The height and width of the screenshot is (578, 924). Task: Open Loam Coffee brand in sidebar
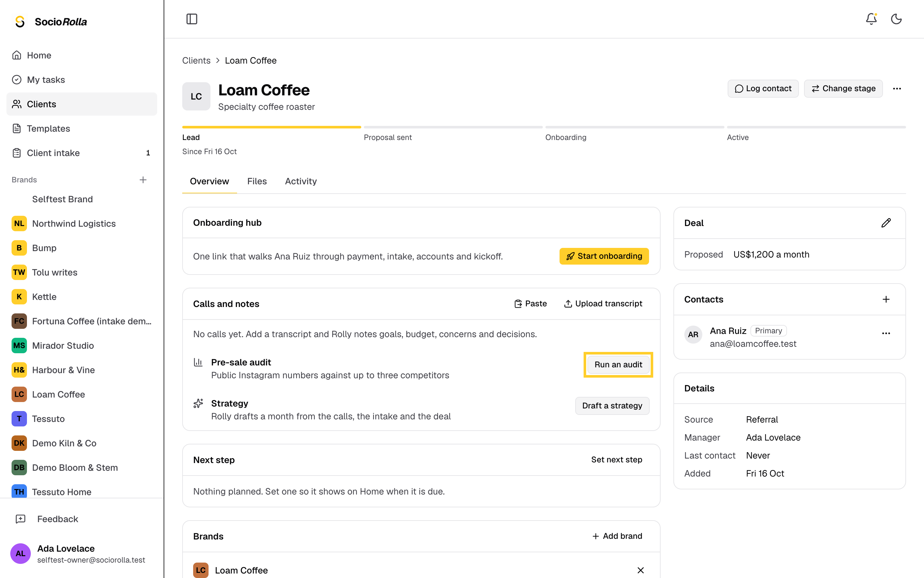(82, 394)
